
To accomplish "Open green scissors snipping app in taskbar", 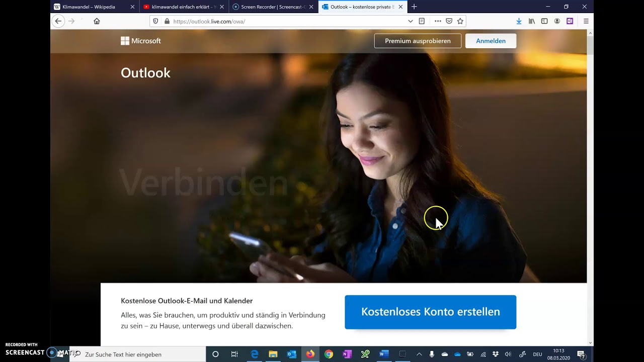I will 365,354.
